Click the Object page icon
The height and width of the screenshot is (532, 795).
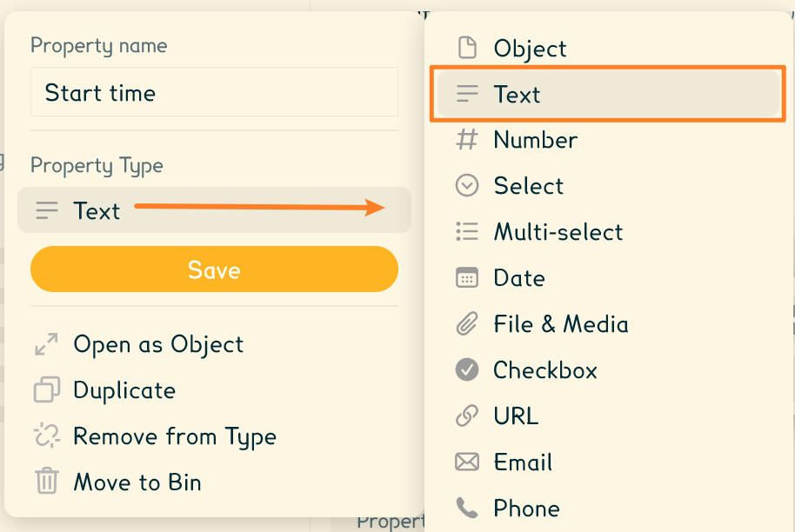pos(467,48)
